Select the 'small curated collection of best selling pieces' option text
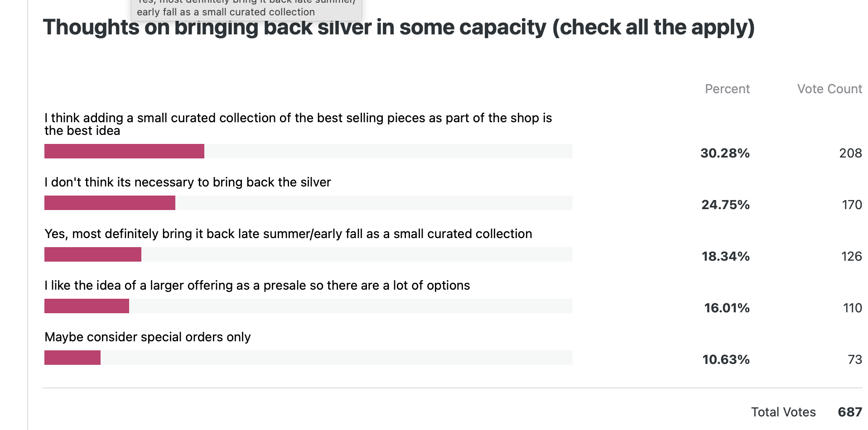The image size is (868, 430). (298, 124)
